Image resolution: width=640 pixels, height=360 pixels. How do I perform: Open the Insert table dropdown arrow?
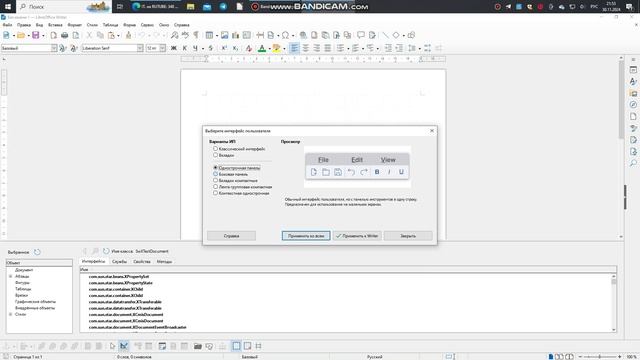click(216, 36)
